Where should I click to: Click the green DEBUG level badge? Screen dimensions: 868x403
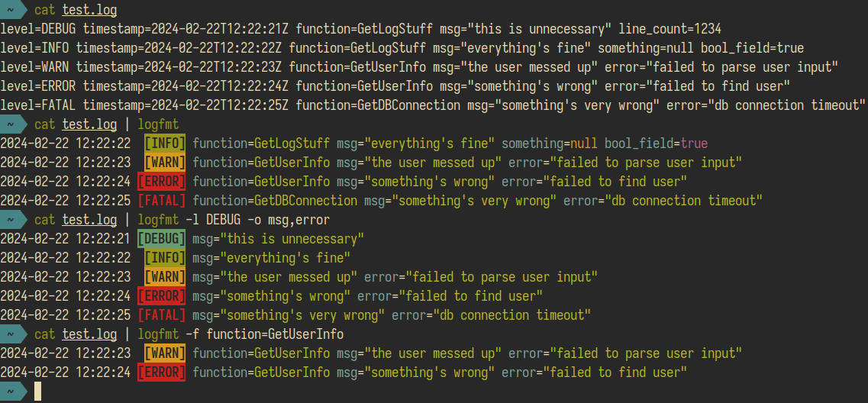pyautogui.click(x=162, y=239)
